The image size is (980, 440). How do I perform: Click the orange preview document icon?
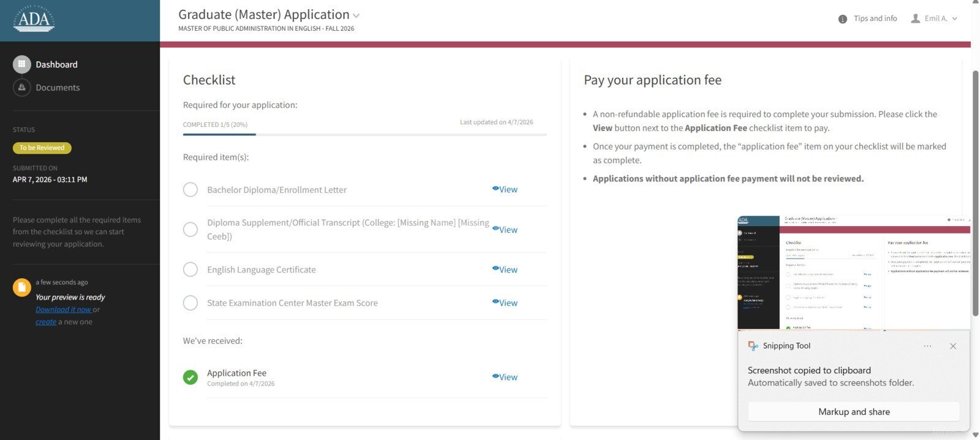point(21,287)
